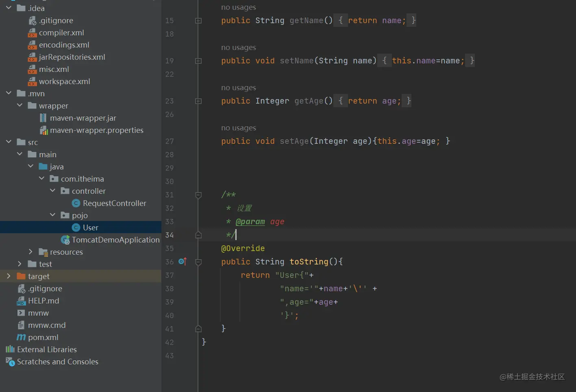Click the fold end marker at line 41

(198, 328)
